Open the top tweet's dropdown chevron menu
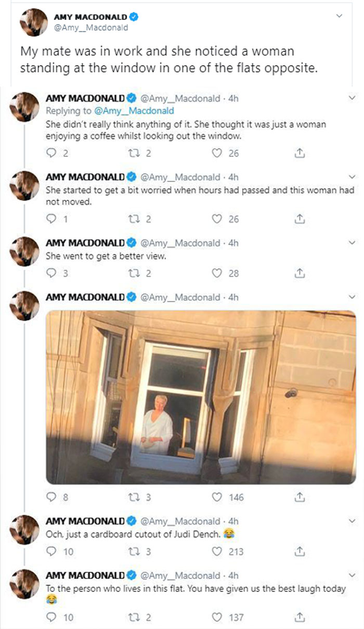This screenshot has width=364, height=629. pos(340,16)
